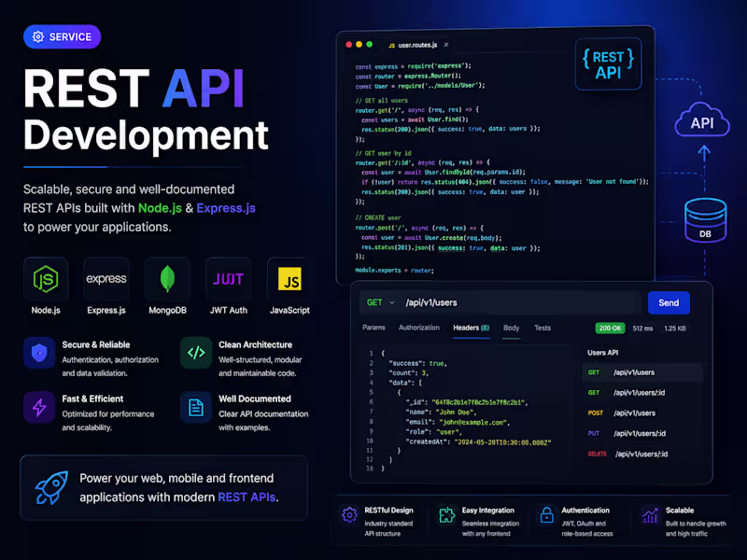Click the Well Documented document icon

point(196,407)
